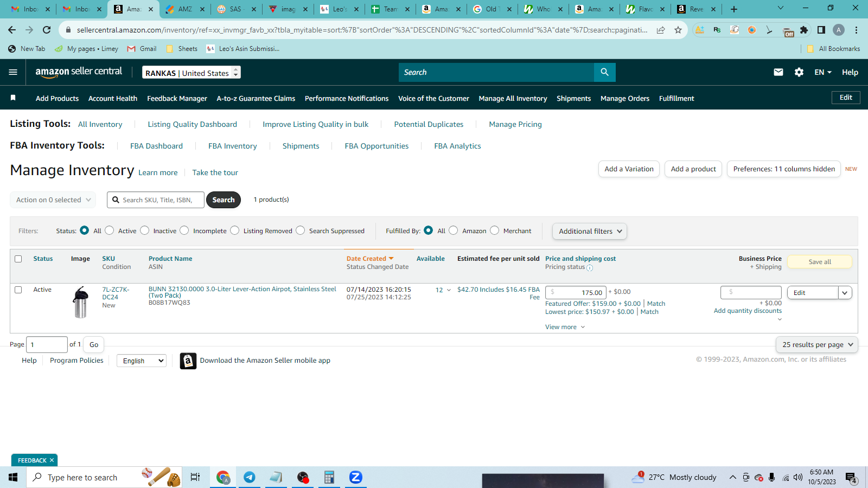Select the Active status radio button
Image resolution: width=868 pixels, height=488 pixels.
110,230
